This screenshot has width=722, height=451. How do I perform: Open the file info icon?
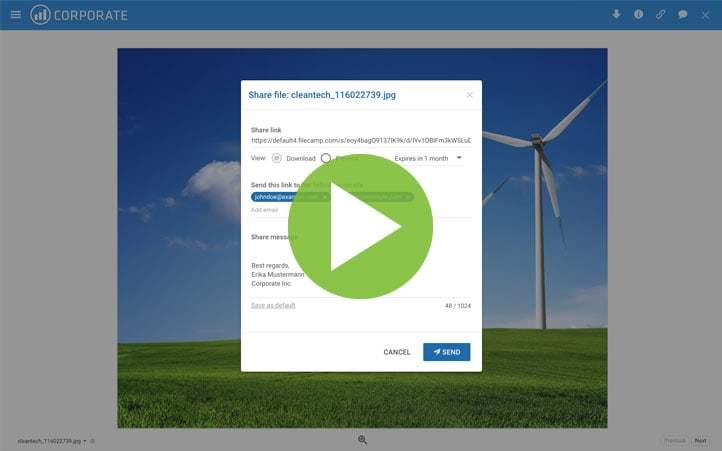tap(638, 14)
